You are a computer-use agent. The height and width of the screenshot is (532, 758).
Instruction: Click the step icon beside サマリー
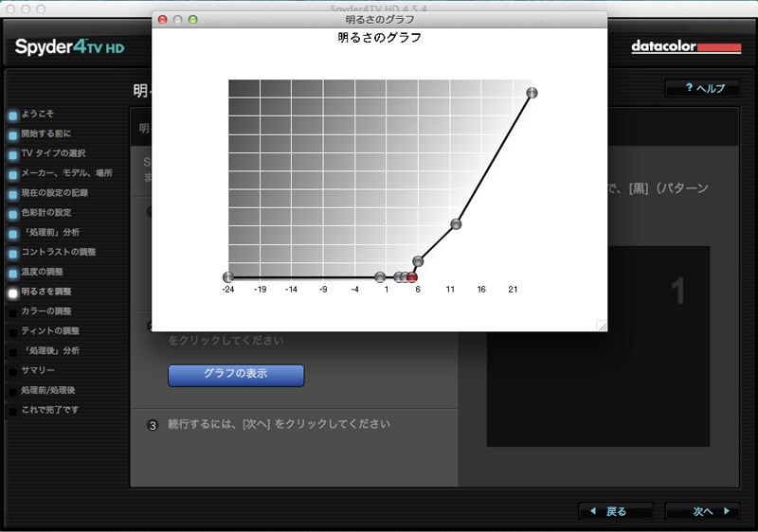(13, 372)
